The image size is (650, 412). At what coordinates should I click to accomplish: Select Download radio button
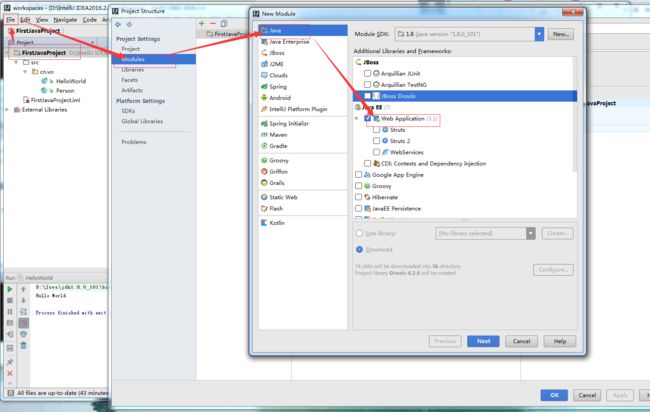pyautogui.click(x=359, y=249)
